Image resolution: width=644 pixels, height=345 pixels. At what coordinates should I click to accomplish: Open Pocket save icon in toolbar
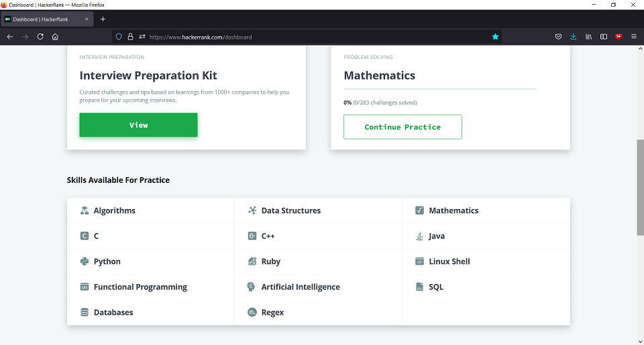click(558, 37)
